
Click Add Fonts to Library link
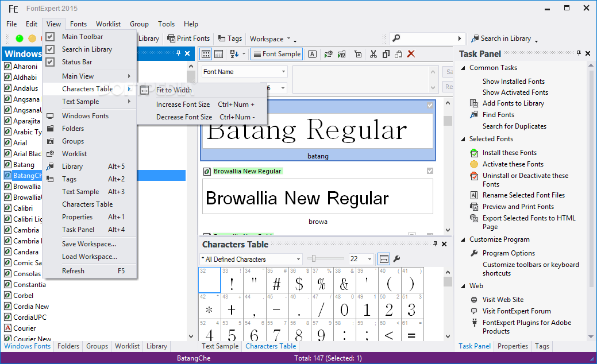coord(513,103)
